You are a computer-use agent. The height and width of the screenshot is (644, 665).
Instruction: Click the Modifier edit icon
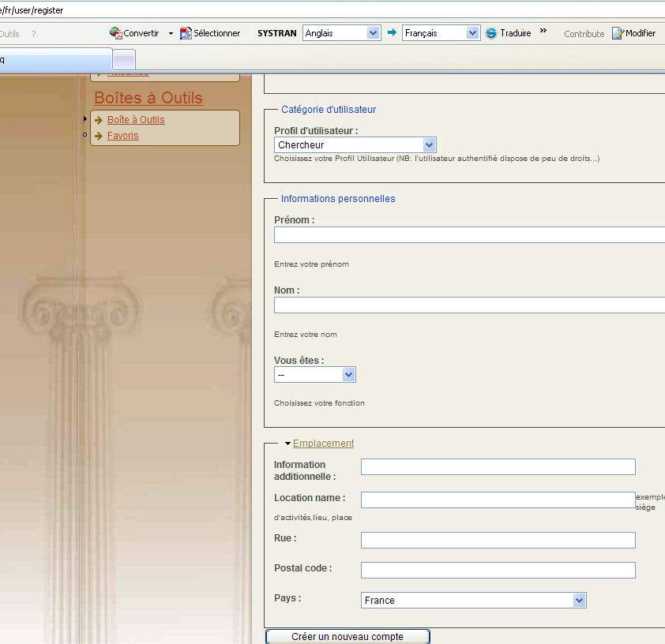point(618,33)
